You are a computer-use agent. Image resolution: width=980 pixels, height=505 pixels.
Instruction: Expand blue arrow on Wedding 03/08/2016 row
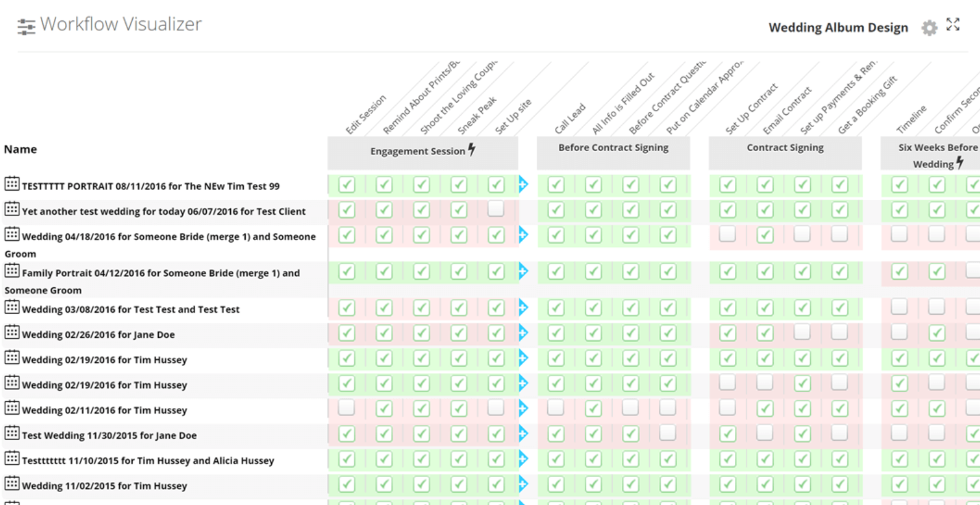pyautogui.click(x=523, y=307)
